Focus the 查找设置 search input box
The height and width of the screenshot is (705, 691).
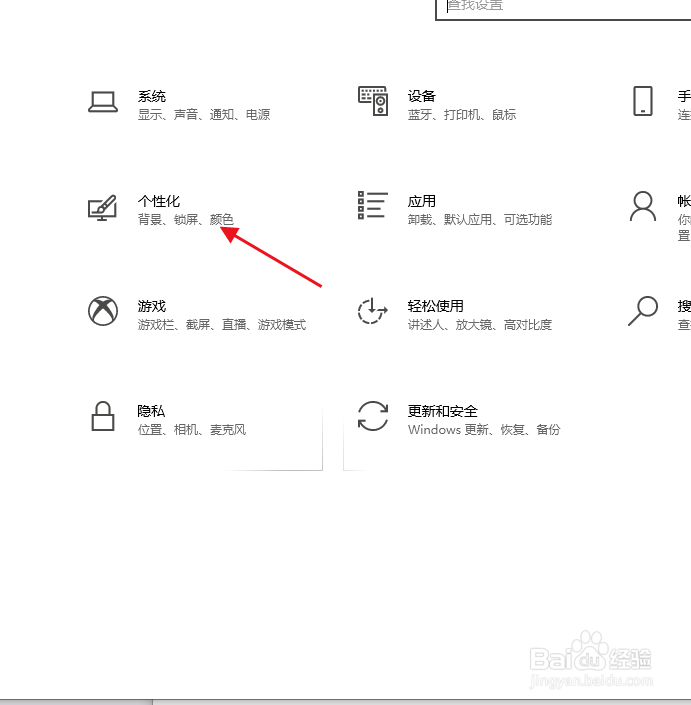click(563, 8)
